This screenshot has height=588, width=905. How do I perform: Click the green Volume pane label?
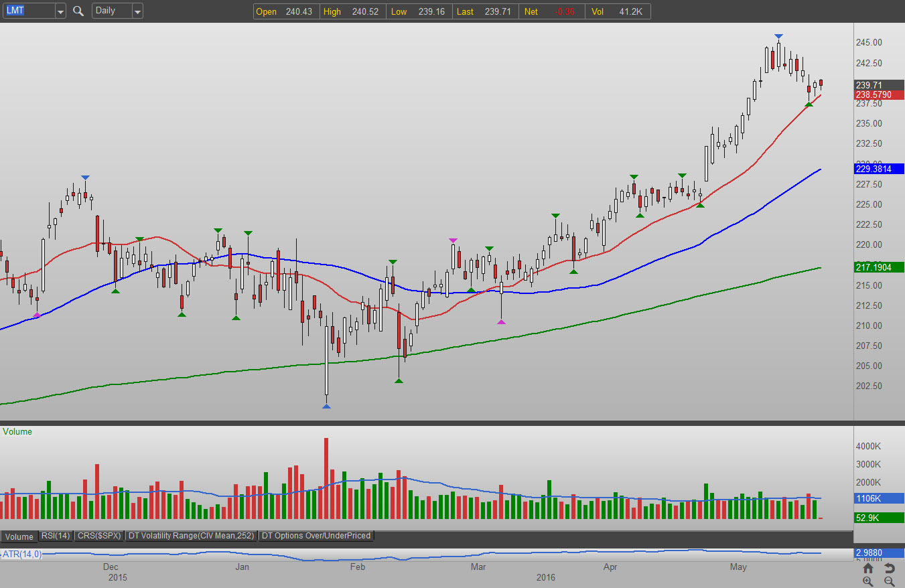(17, 432)
